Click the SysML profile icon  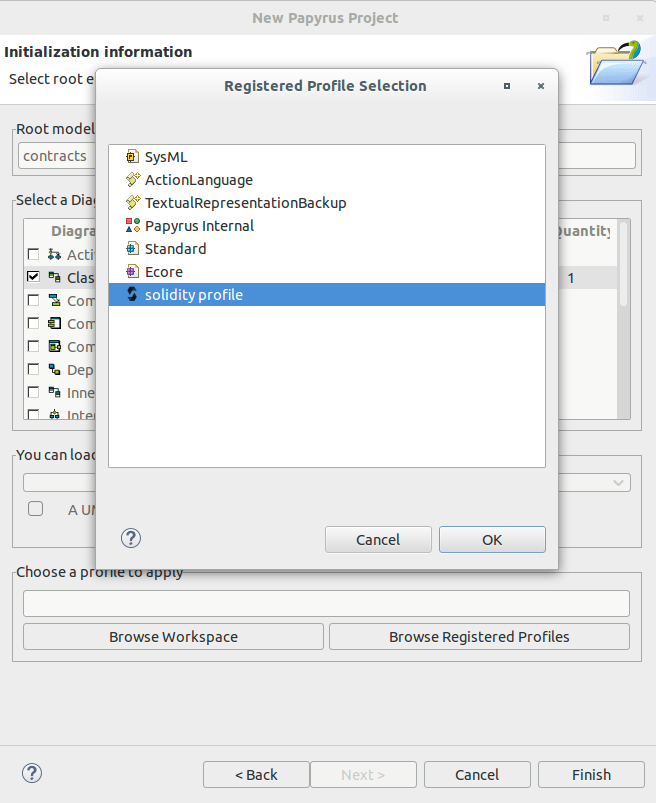pos(132,157)
